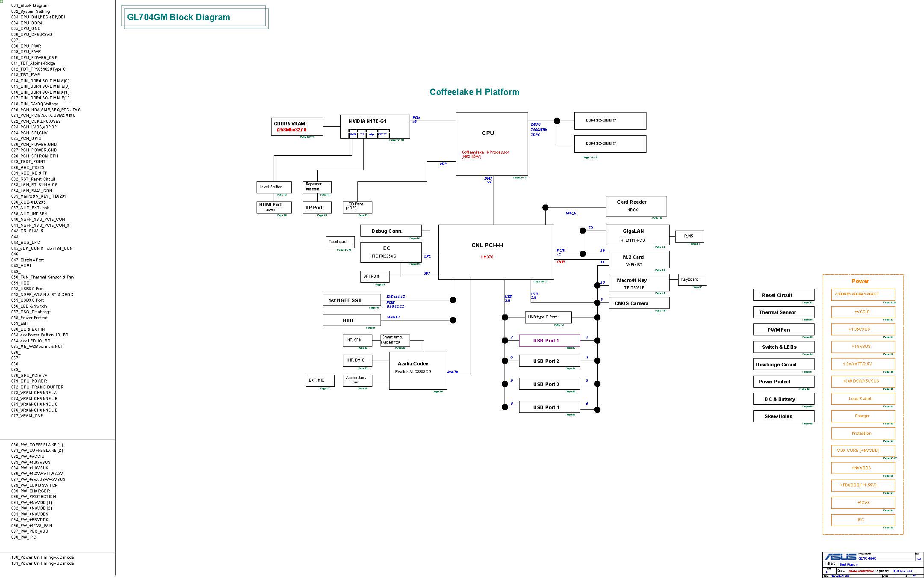Screen dimensions: 924x578
Task: Open 100_Power On Timing--AC mode entry
Action: pos(42,557)
